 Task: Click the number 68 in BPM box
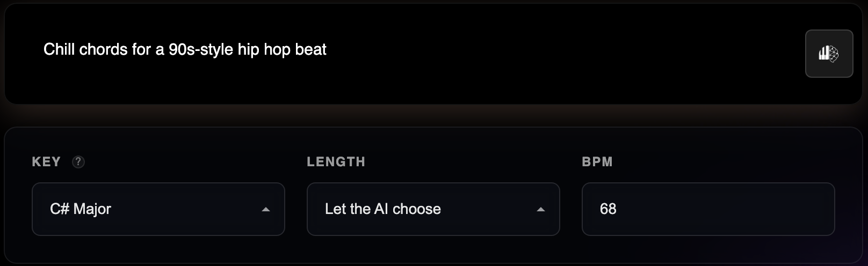click(608, 209)
